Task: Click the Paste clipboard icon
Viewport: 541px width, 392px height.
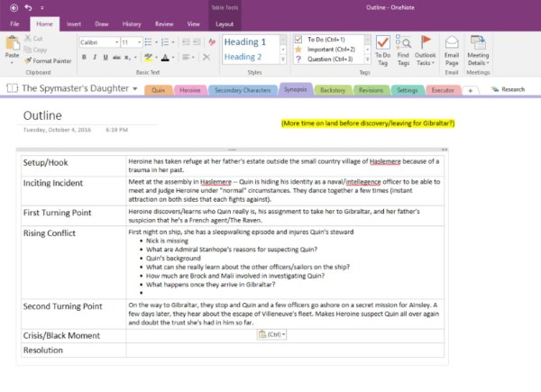Action: click(12, 46)
